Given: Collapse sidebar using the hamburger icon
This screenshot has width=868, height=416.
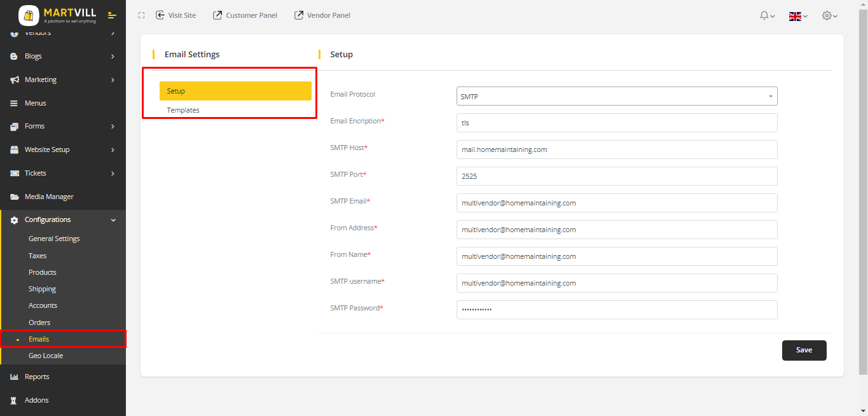Looking at the screenshot, I should click(112, 15).
